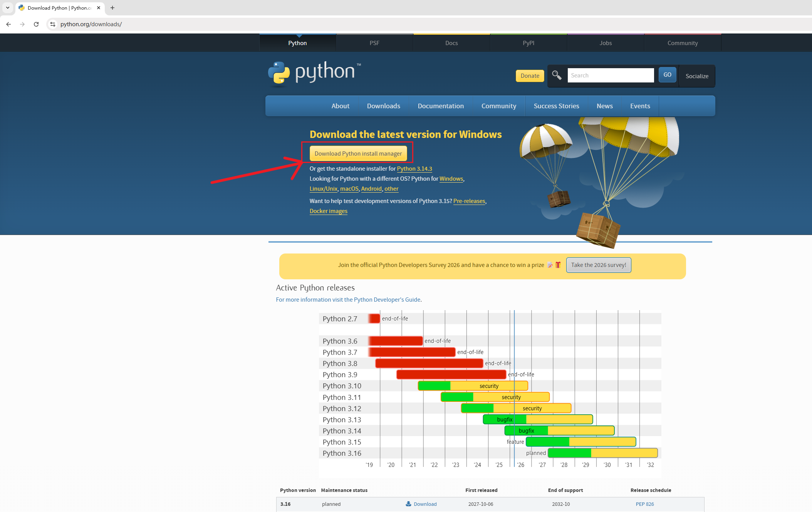Click the magnifying glass search icon
This screenshot has width=812, height=512.
click(556, 75)
